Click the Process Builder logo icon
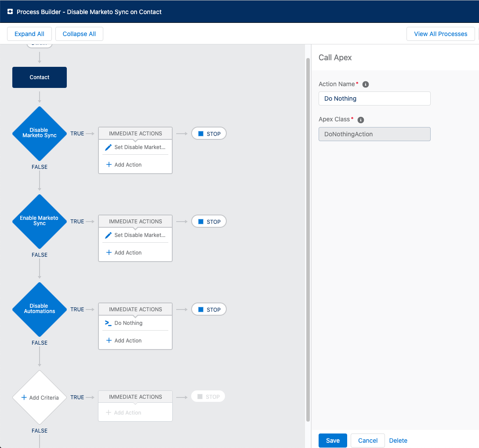The height and width of the screenshot is (448, 479). (10, 12)
